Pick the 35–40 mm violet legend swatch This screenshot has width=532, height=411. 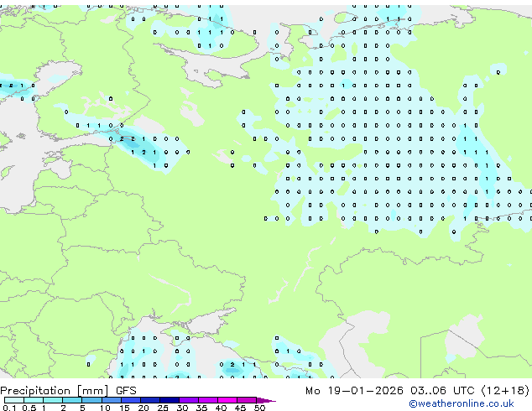click(x=208, y=400)
